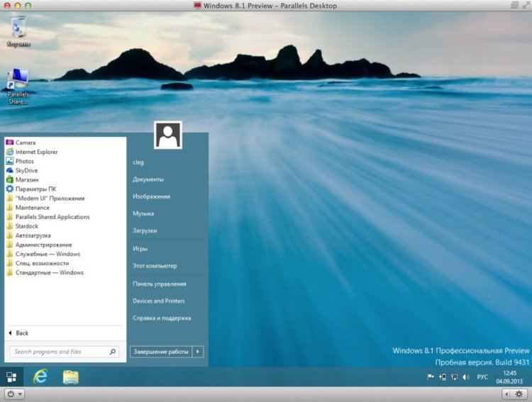Click Parallels status bar collapse arrow
The width and height of the screenshot is (532, 402).
coord(506,394)
